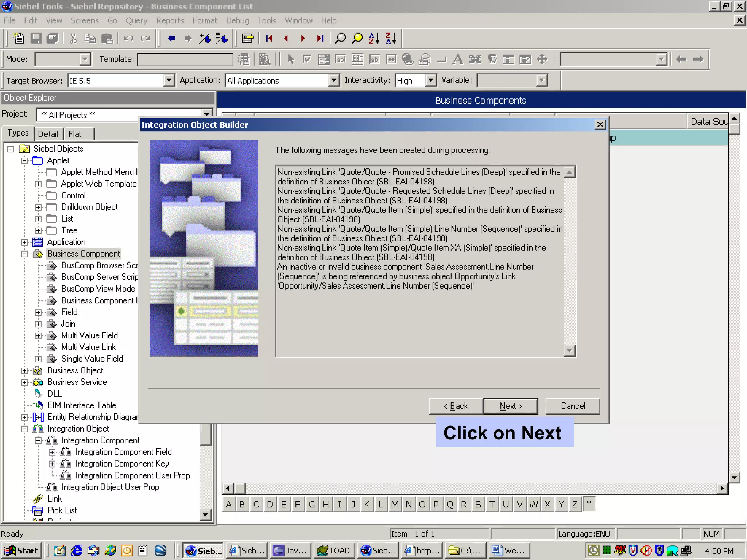Open the Target Browser dropdown
Image resolution: width=747 pixels, height=560 pixels.
[169, 81]
